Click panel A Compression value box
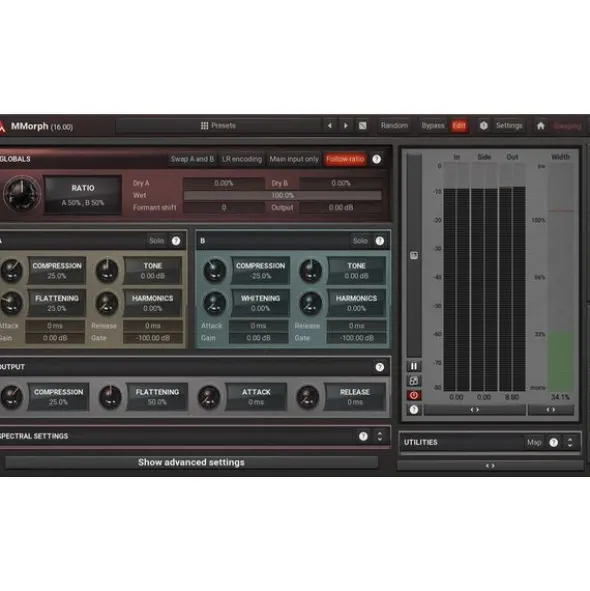This screenshot has height=591, width=590. (57, 271)
